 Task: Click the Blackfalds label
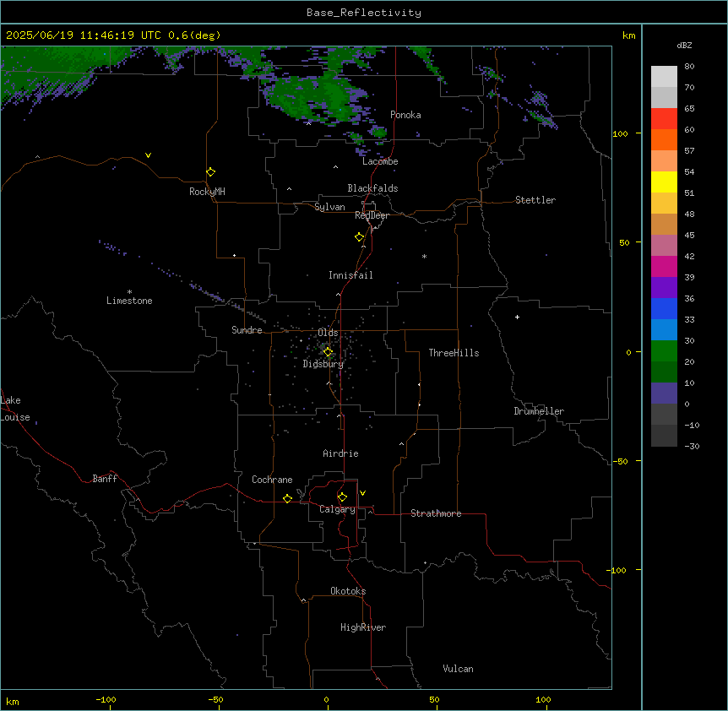click(372, 188)
